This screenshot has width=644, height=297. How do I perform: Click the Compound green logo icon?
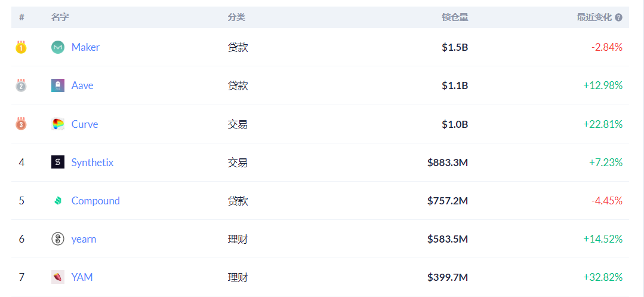[x=58, y=201]
